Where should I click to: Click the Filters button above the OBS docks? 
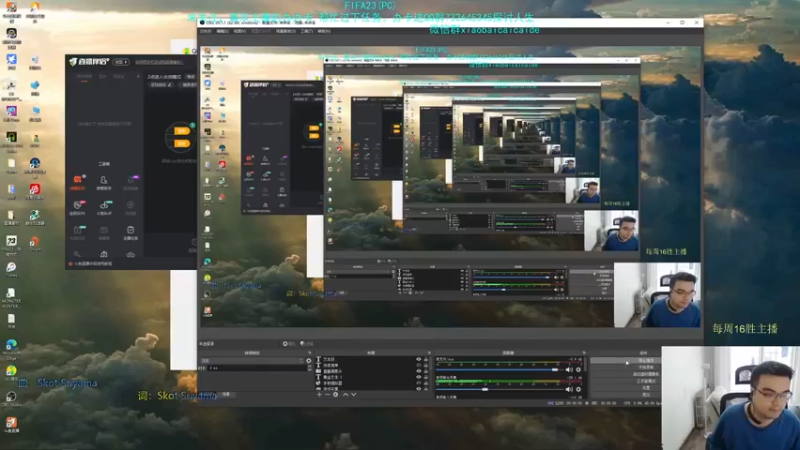pos(307,343)
